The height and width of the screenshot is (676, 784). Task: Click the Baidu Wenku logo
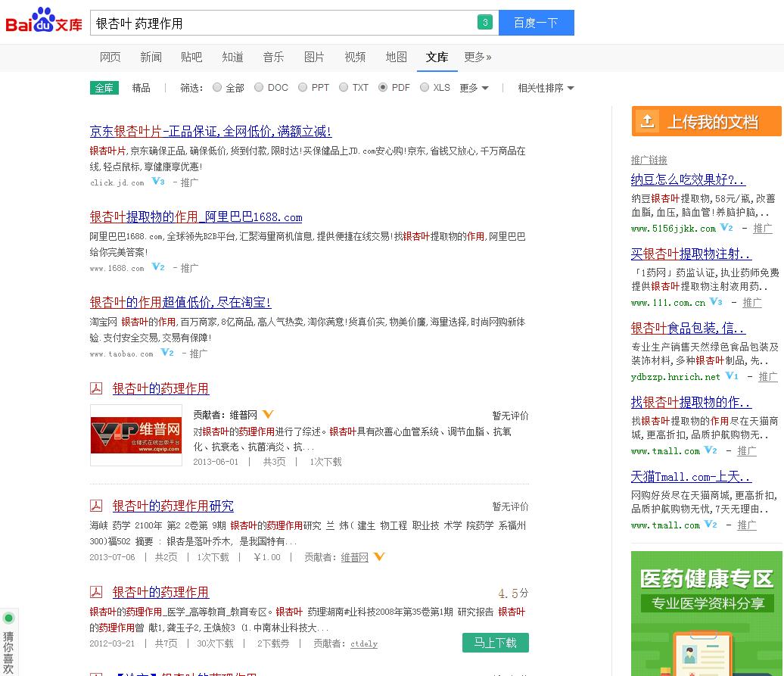[x=44, y=21]
